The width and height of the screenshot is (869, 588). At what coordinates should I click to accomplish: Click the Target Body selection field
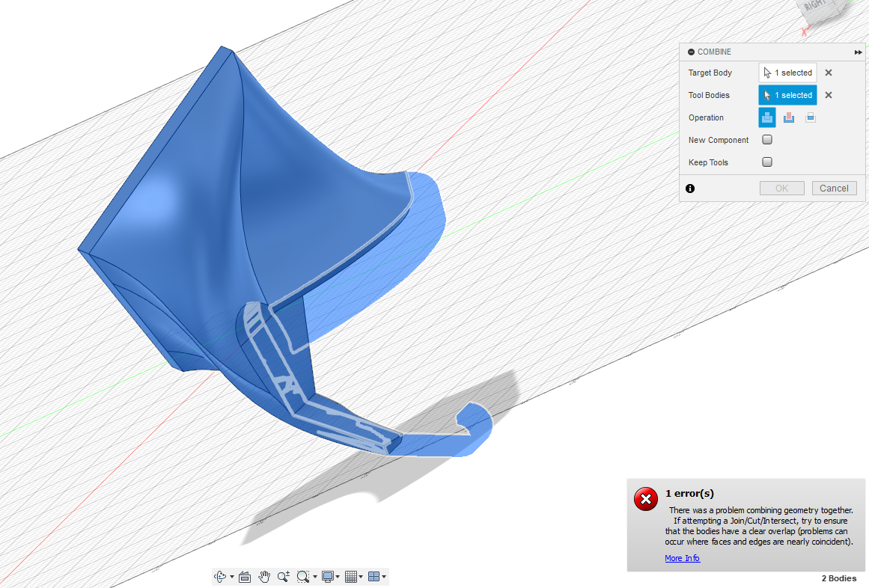[787, 73]
